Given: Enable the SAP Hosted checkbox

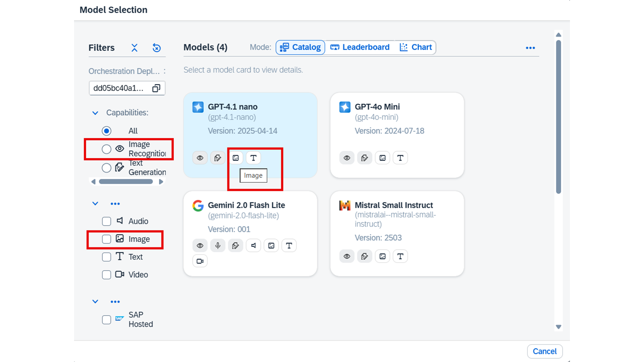Looking at the screenshot, I should 106,320.
